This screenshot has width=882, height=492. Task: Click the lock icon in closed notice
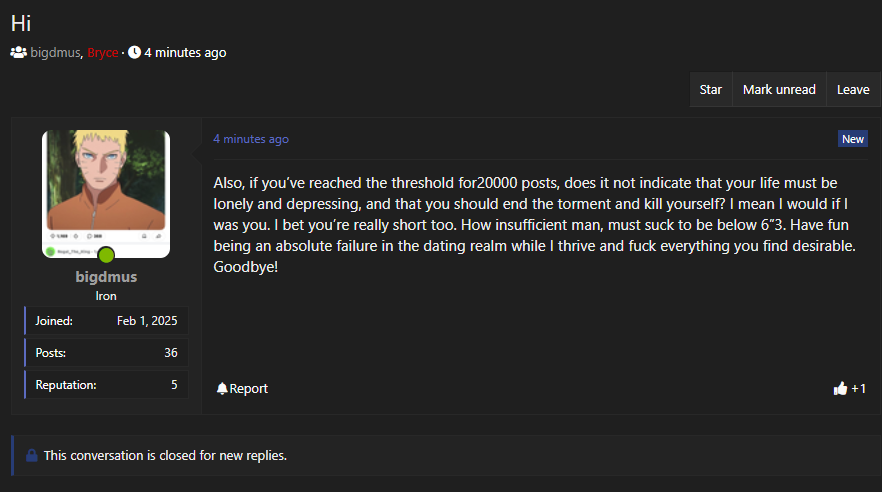pyautogui.click(x=31, y=455)
